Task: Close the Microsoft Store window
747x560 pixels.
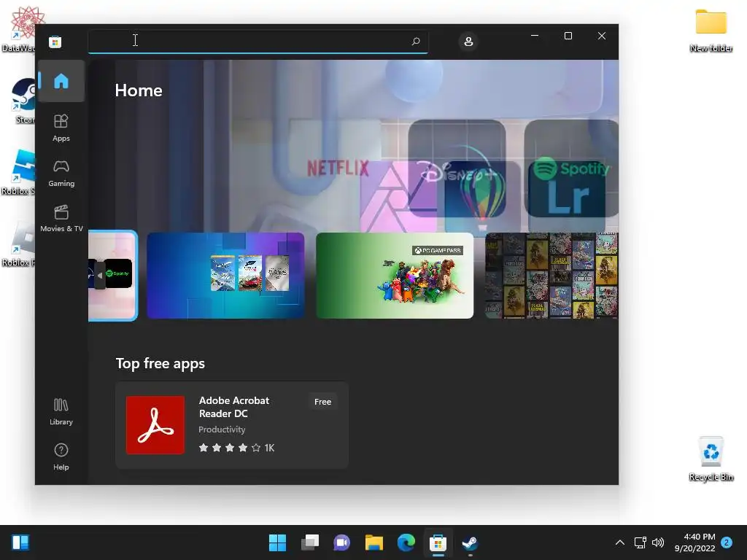Action: [602, 36]
